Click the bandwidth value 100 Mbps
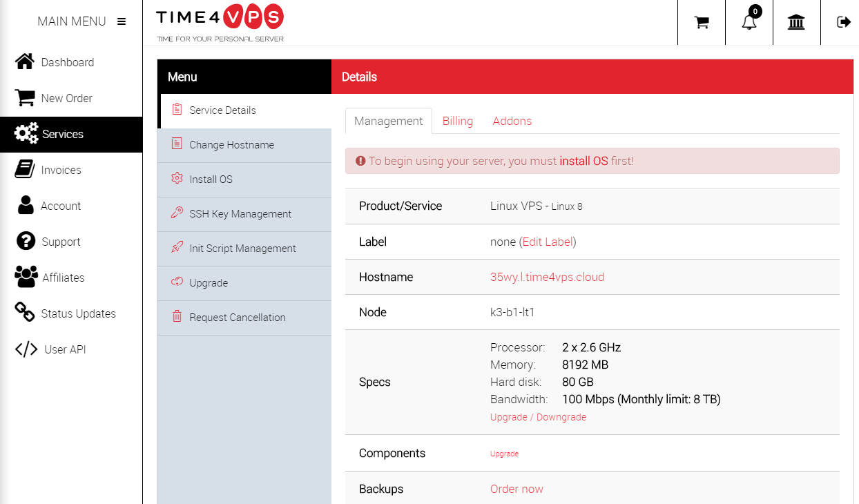859x504 pixels. [x=588, y=399]
